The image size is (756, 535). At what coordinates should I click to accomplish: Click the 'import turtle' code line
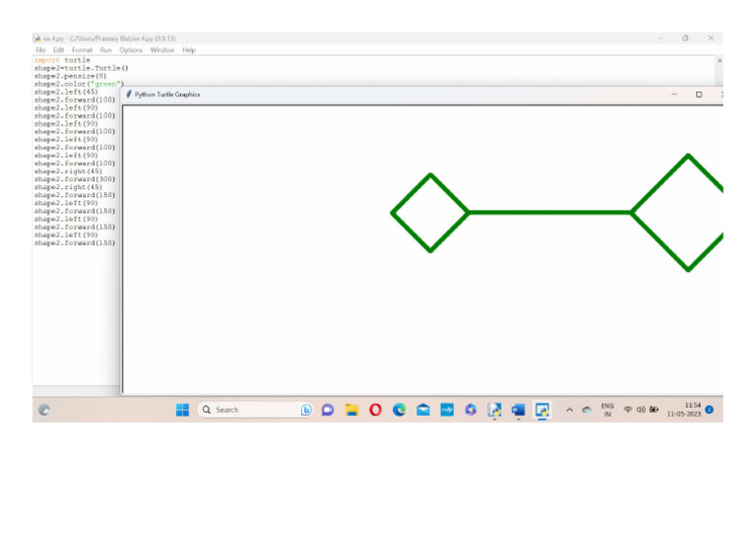point(62,60)
